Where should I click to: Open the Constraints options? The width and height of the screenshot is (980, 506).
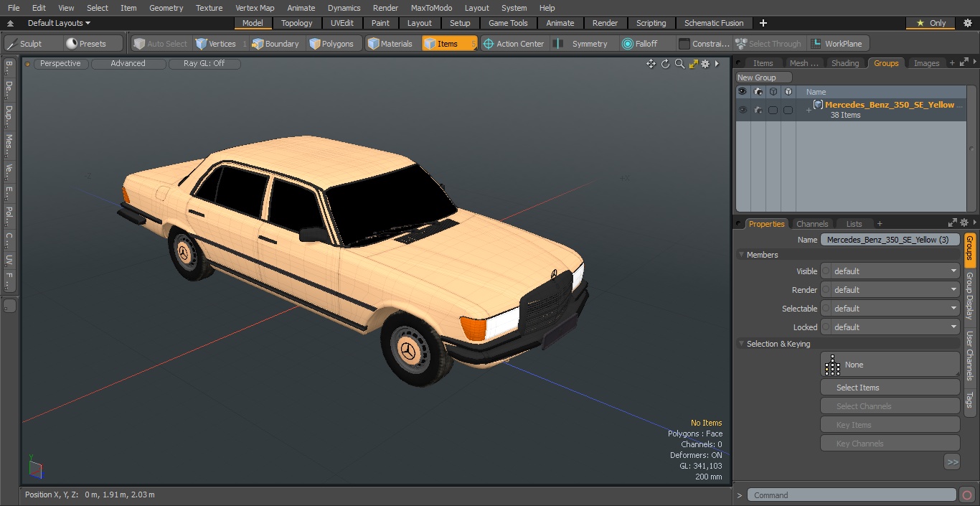(x=705, y=44)
